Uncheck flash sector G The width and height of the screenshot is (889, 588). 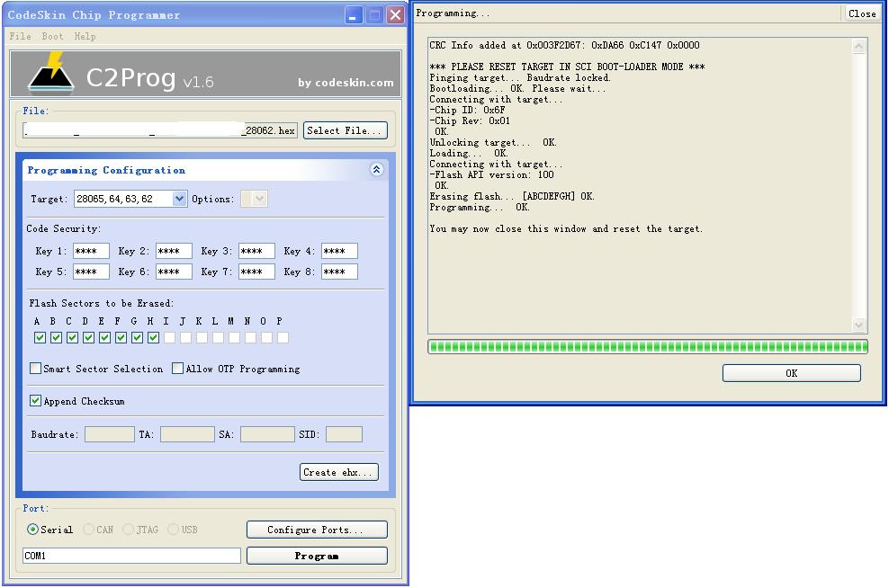[x=137, y=338]
